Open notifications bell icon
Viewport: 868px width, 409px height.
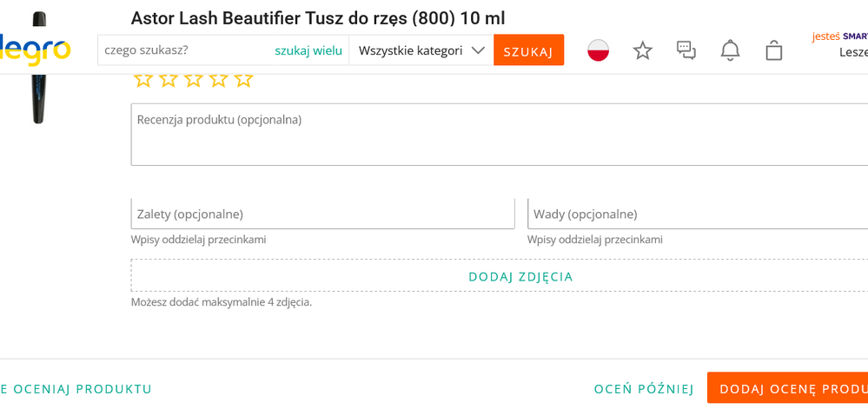(x=730, y=50)
